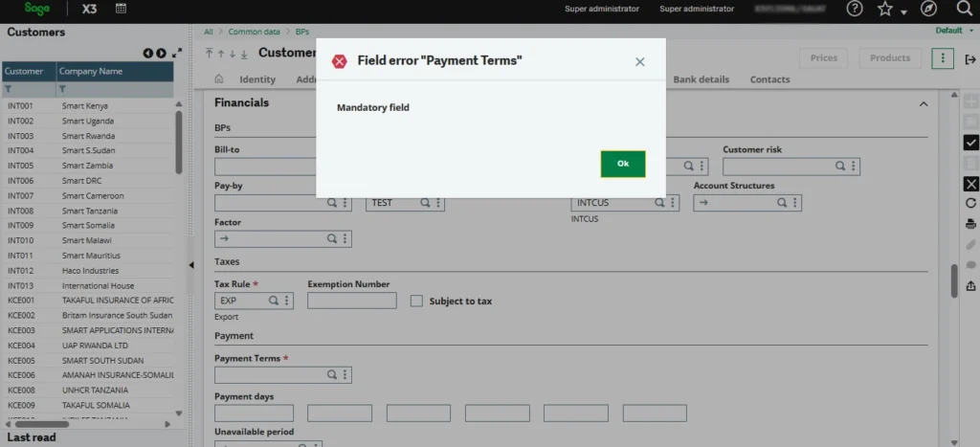Image resolution: width=980 pixels, height=447 pixels.
Task: Open the Payment Terms lookup magnifier
Action: [332, 374]
